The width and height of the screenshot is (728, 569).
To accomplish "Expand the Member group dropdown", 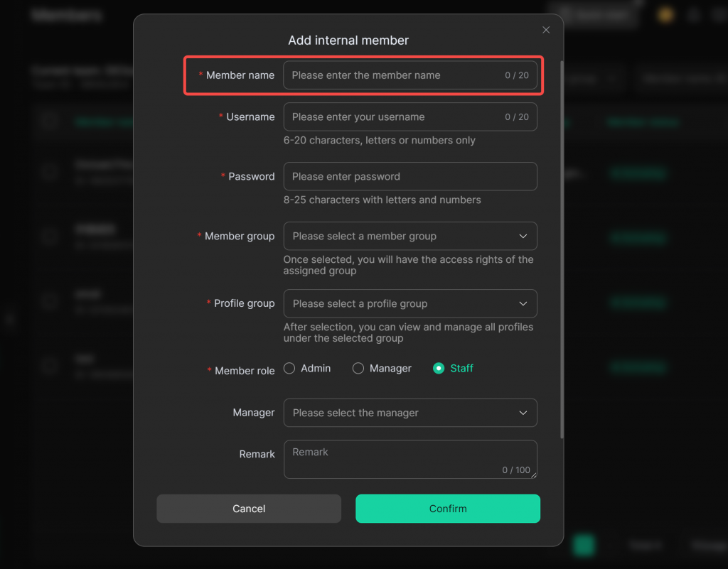I will 409,236.
